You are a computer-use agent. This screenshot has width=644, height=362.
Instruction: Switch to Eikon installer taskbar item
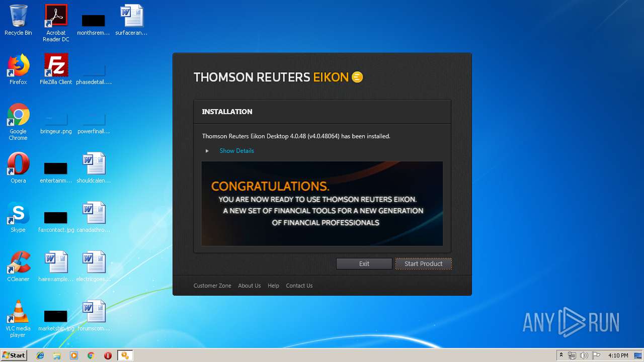(125, 355)
